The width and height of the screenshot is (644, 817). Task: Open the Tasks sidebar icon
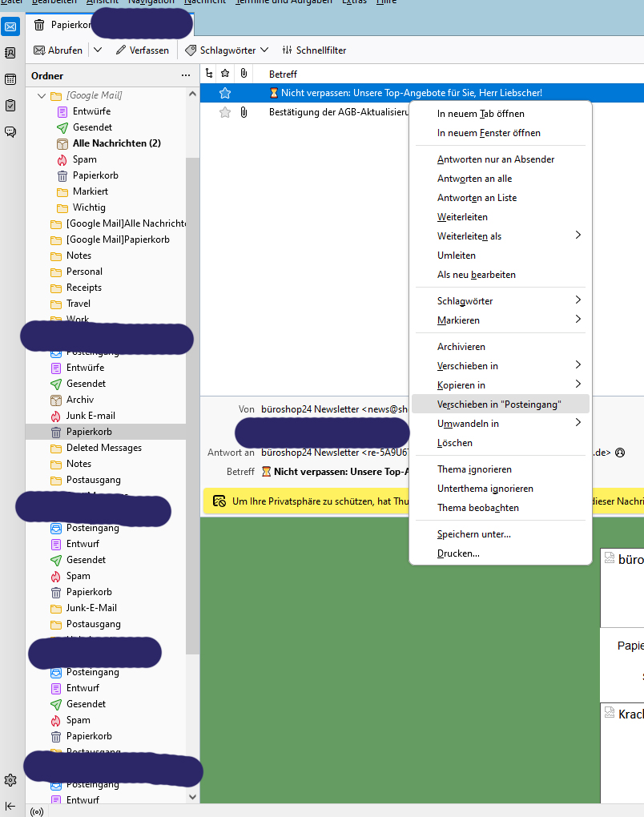pyautogui.click(x=10, y=106)
